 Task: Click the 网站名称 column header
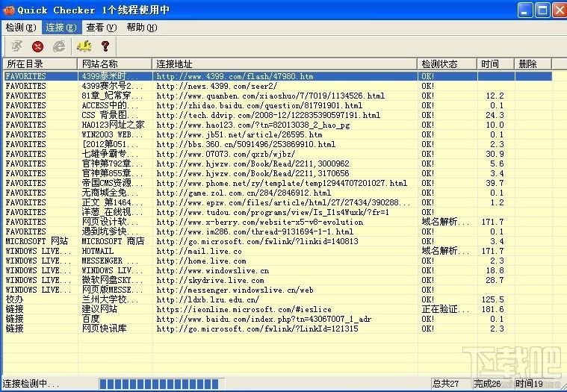[x=114, y=64]
